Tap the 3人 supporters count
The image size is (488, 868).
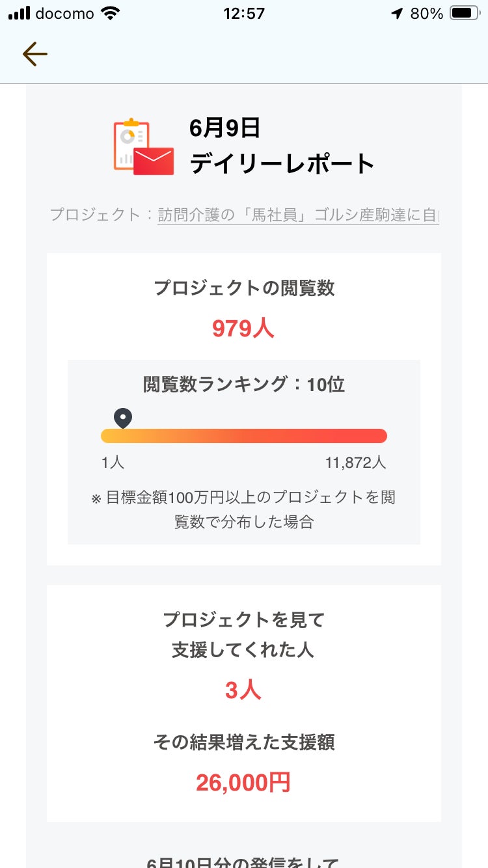click(243, 690)
